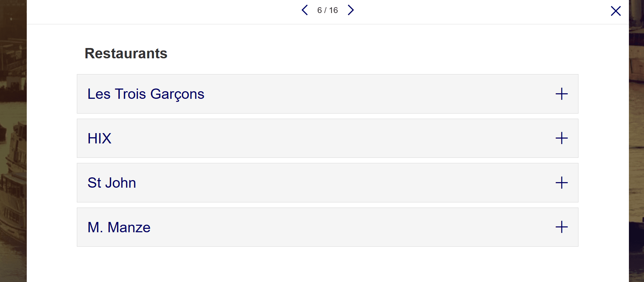Click empty middle of M. Manze bar
644x282 pixels.
(328, 227)
